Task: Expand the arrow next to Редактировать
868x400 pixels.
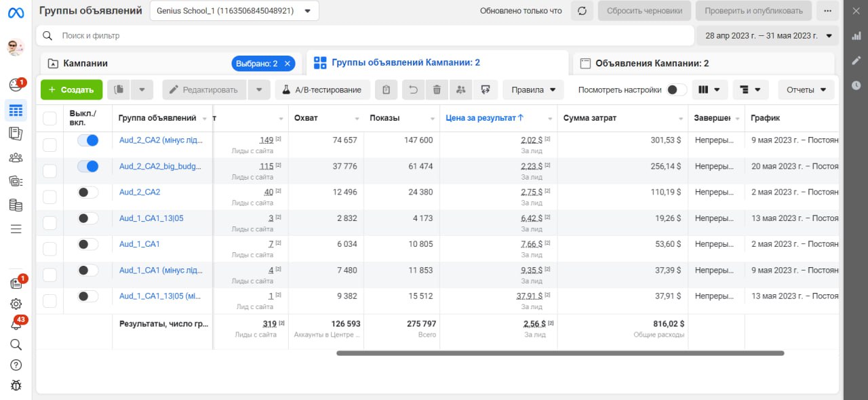Action: pyautogui.click(x=259, y=89)
